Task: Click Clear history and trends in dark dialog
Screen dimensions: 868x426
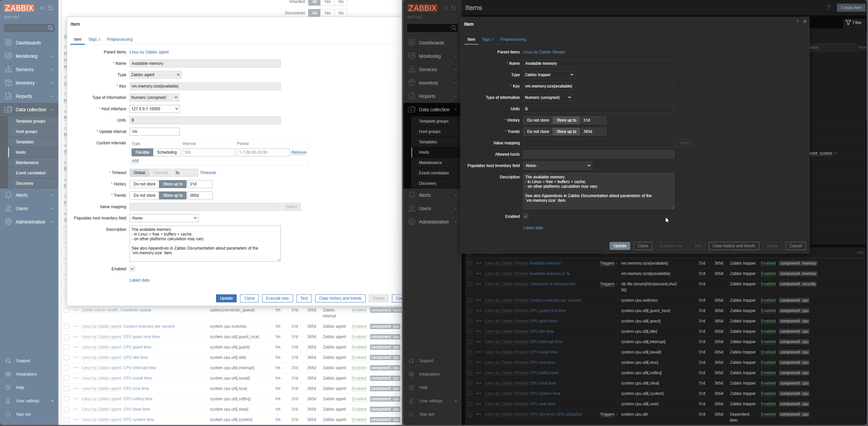Action: pos(733,246)
